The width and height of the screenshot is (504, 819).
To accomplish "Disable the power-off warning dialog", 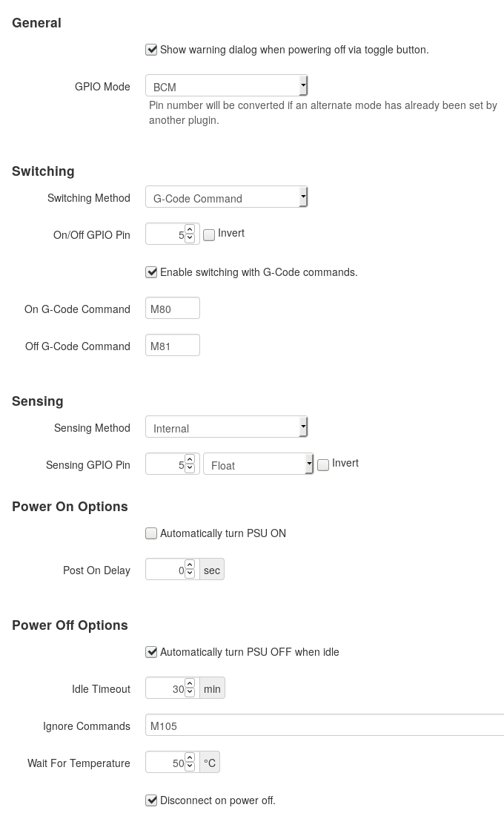I will [x=151, y=50].
